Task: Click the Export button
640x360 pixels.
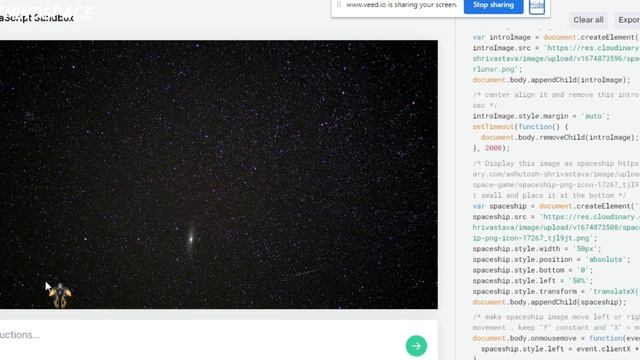Action: coord(628,20)
